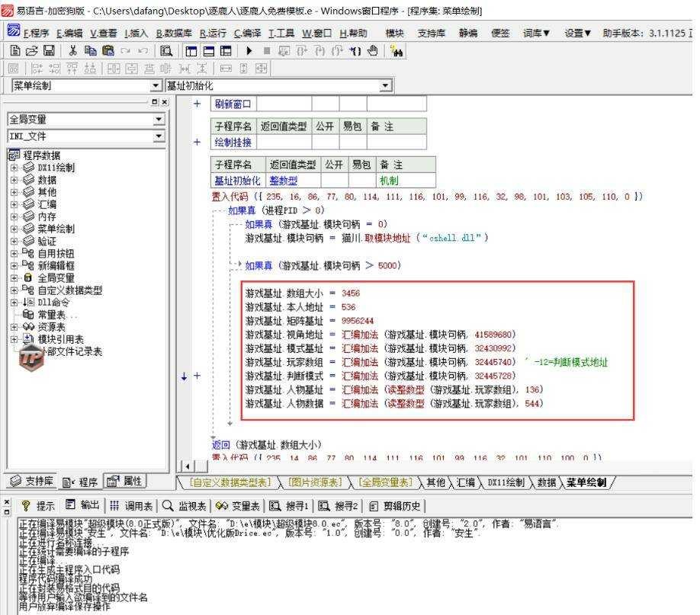The image size is (700, 615).
Task: Click the 返回 (游戏基址.数组大小) code line
Action: pos(267,444)
